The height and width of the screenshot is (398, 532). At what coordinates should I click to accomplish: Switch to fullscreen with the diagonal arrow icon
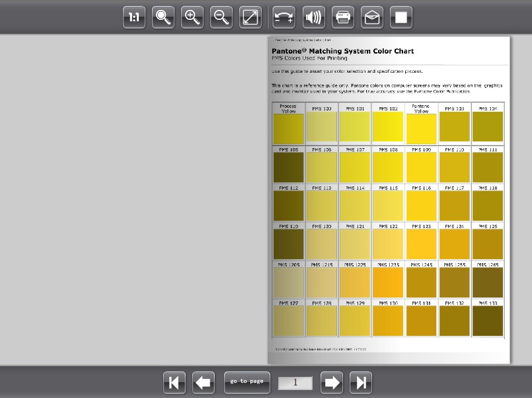tap(250, 17)
